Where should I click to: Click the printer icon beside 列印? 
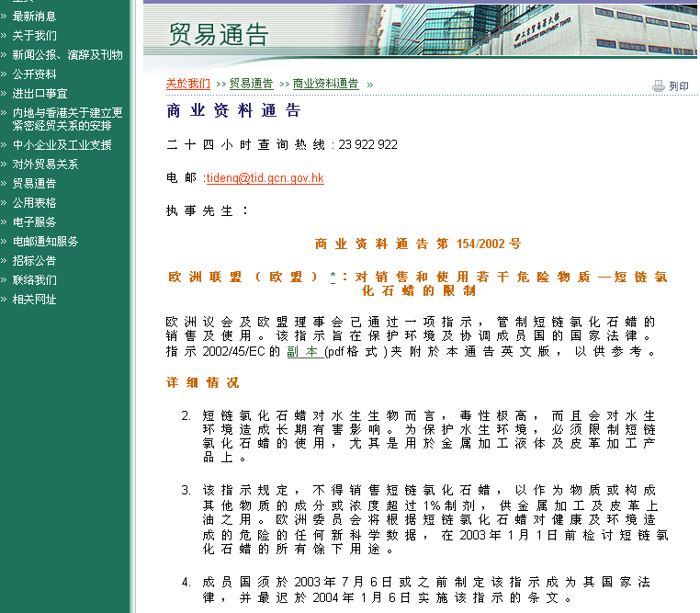(658, 85)
